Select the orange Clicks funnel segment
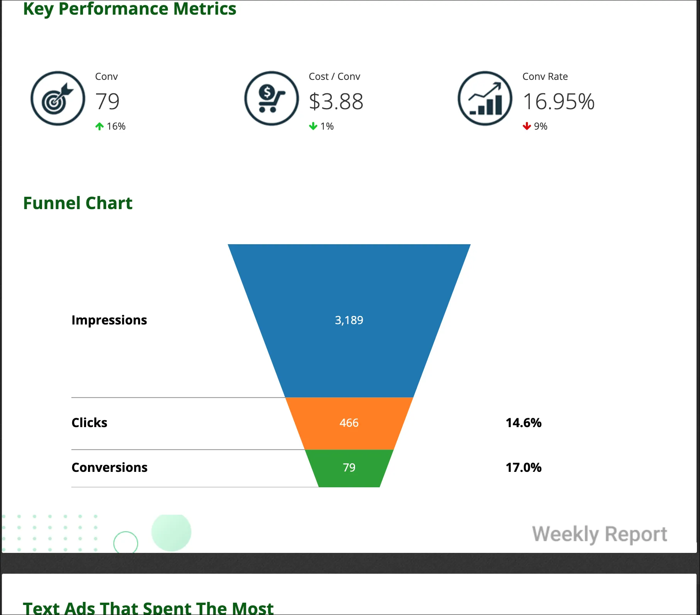This screenshot has width=700, height=615. click(x=349, y=423)
